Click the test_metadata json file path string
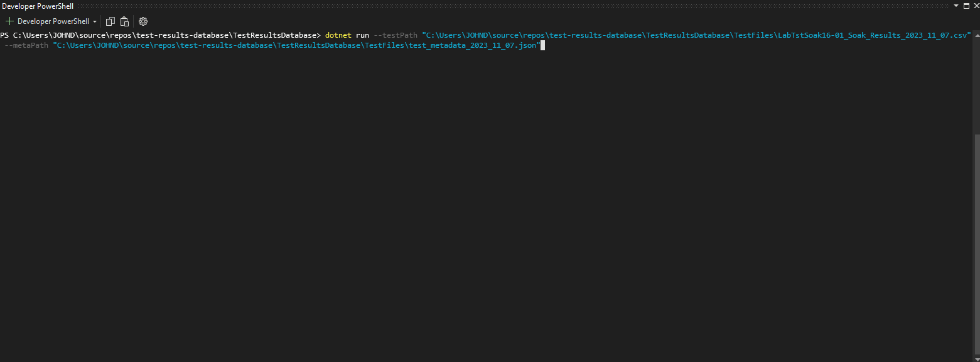This screenshot has height=362, width=980. tap(296, 46)
